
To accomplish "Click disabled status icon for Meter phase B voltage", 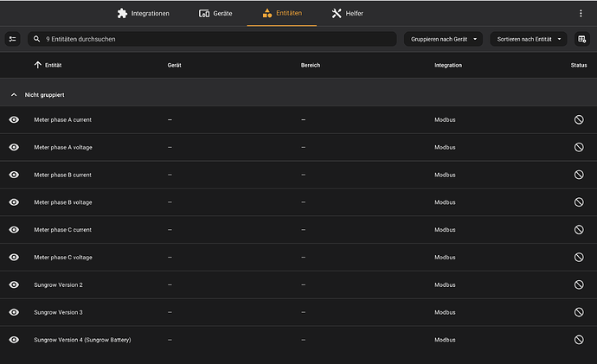I will tap(579, 202).
